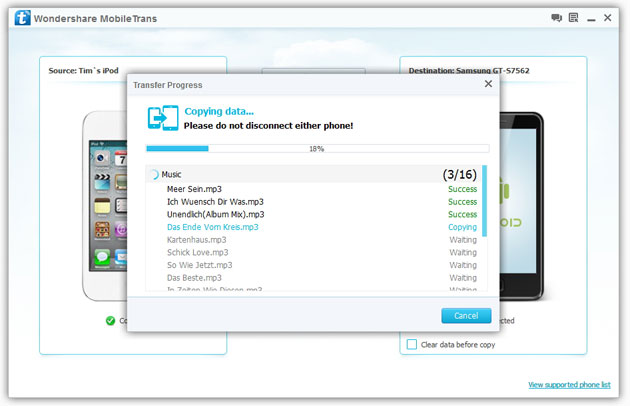This screenshot has height=406, width=630.
Task: Click the green connected checkmark under iPod
Action: pos(110,321)
